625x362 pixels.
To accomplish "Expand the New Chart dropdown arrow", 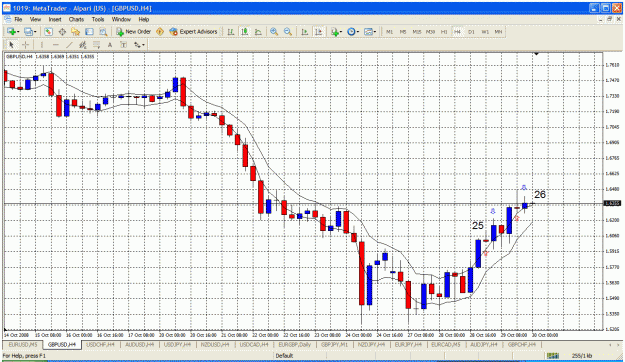I will pos(18,32).
